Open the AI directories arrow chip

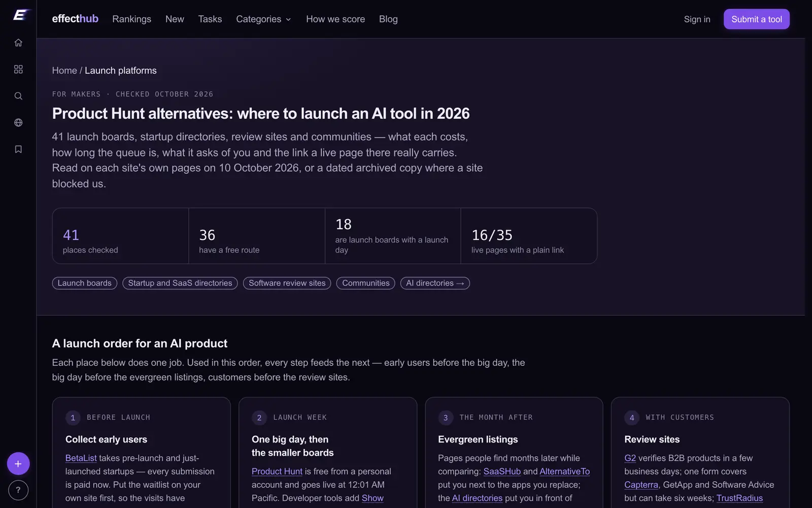click(435, 283)
